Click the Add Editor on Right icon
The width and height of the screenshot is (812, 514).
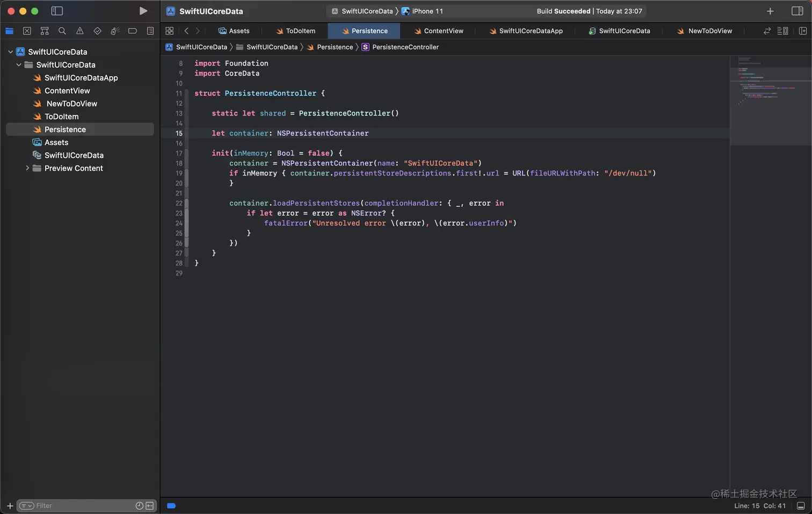coord(802,31)
